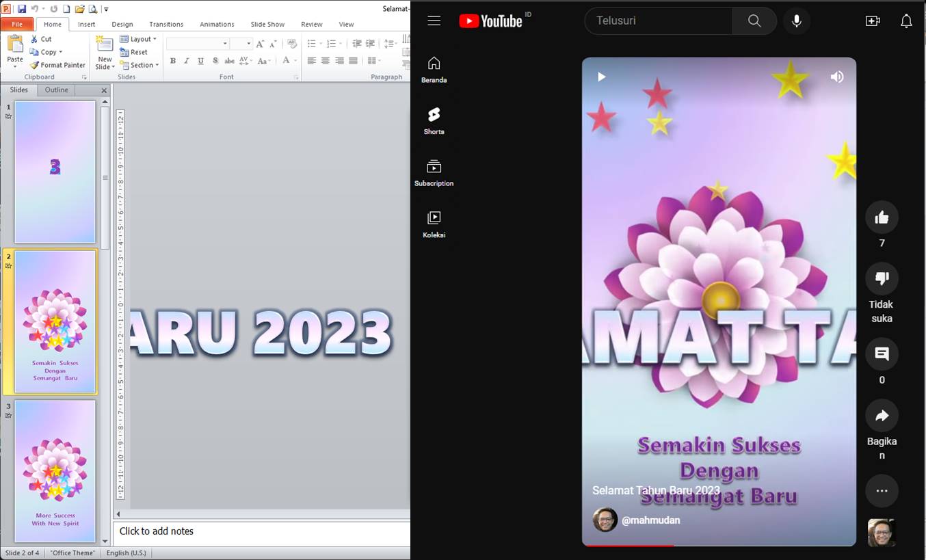This screenshot has width=926, height=560.
Task: Mute the video with the volume toggle
Action: coord(836,77)
